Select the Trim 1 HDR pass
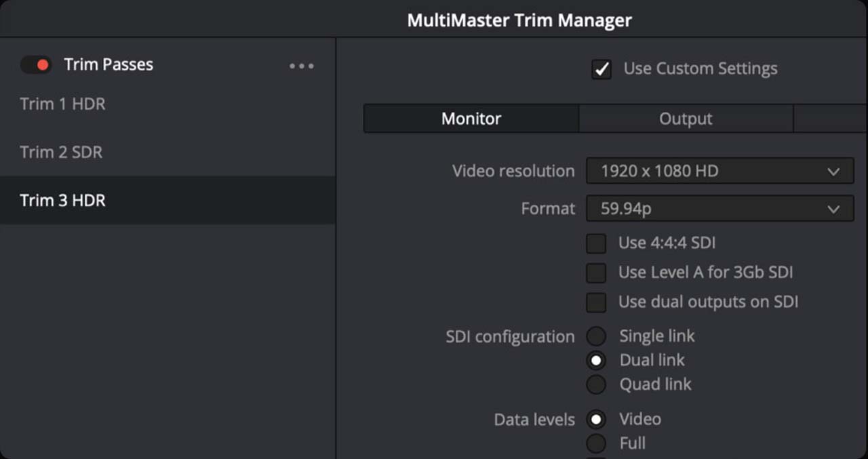 167,104
